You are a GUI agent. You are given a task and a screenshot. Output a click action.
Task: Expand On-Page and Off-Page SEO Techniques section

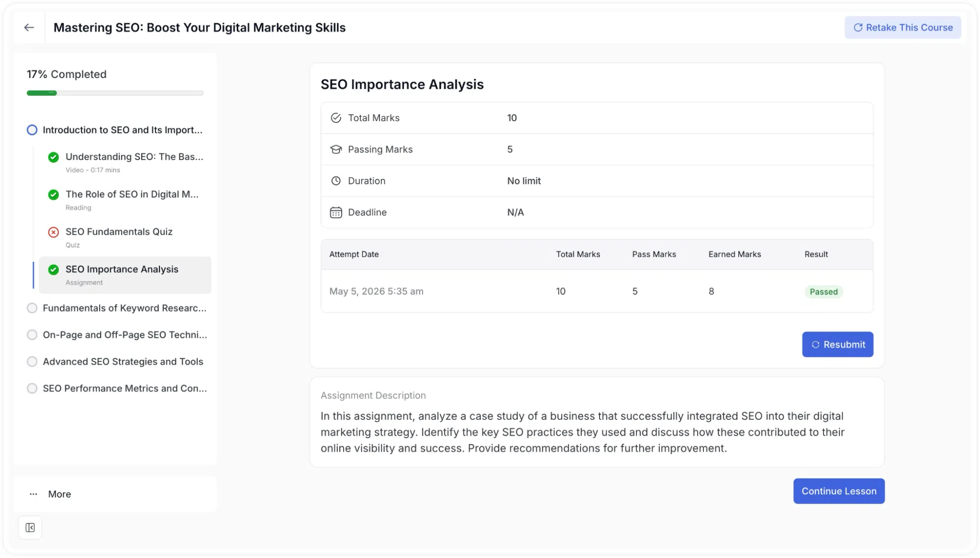(x=117, y=335)
